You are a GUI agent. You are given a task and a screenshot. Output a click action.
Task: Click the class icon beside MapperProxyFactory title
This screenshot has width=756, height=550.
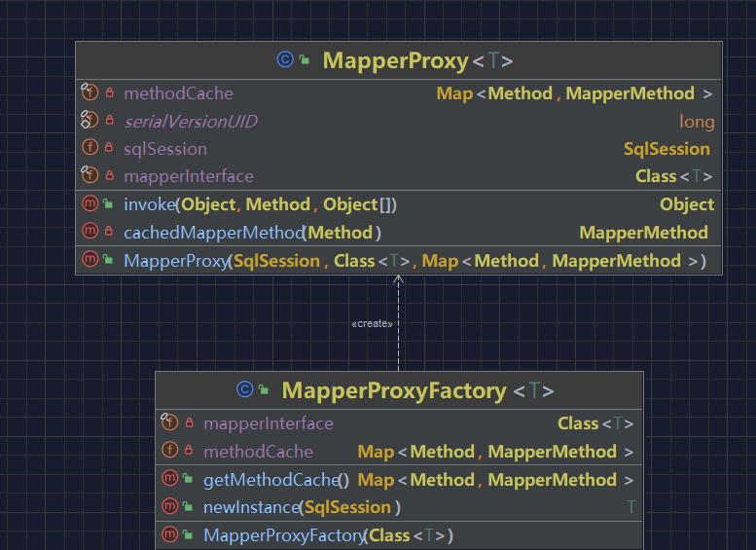pos(245,389)
